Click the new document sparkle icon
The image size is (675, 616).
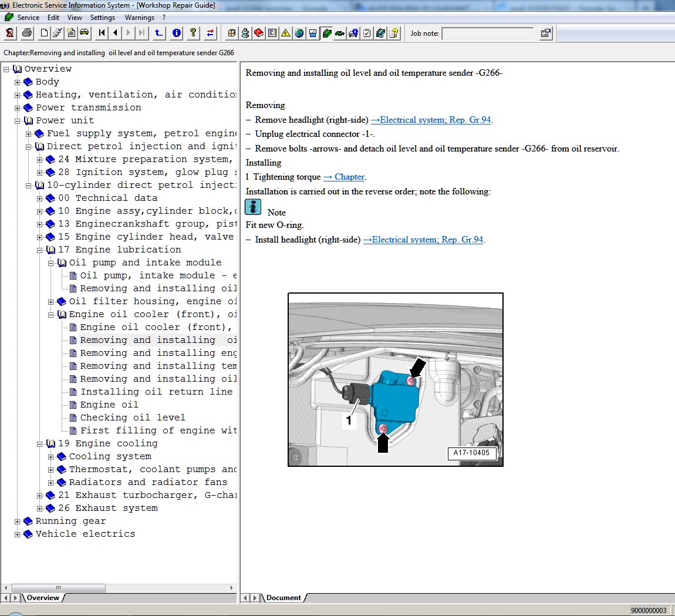[70, 33]
